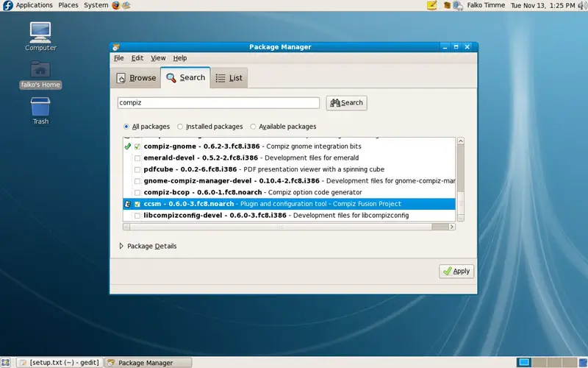
Task: Click the Search button next to the field
Action: [x=346, y=102]
